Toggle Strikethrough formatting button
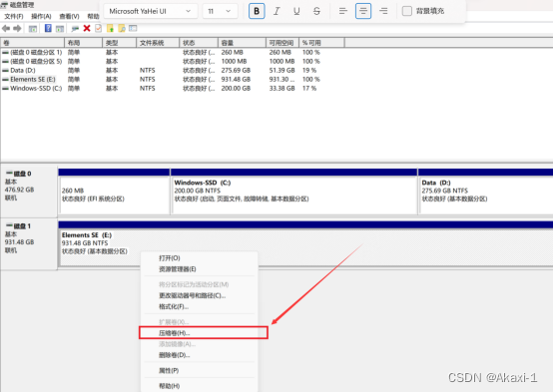Viewport: 553px width, 392px height. (x=316, y=11)
